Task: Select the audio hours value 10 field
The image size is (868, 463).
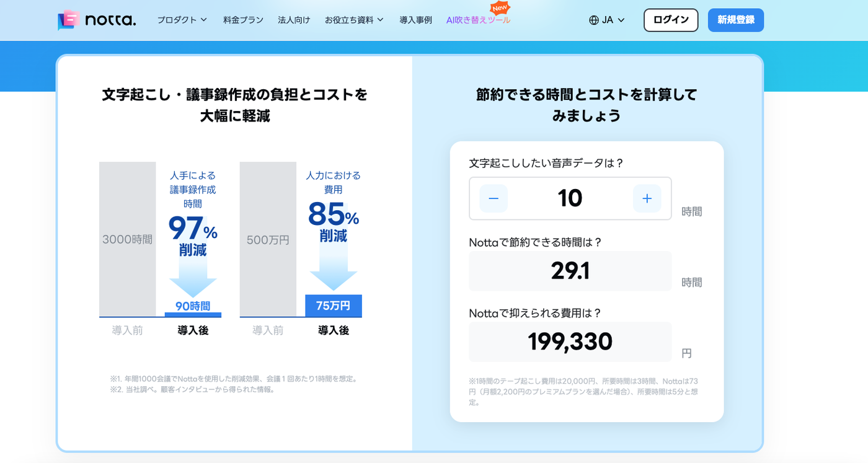Action: [570, 198]
